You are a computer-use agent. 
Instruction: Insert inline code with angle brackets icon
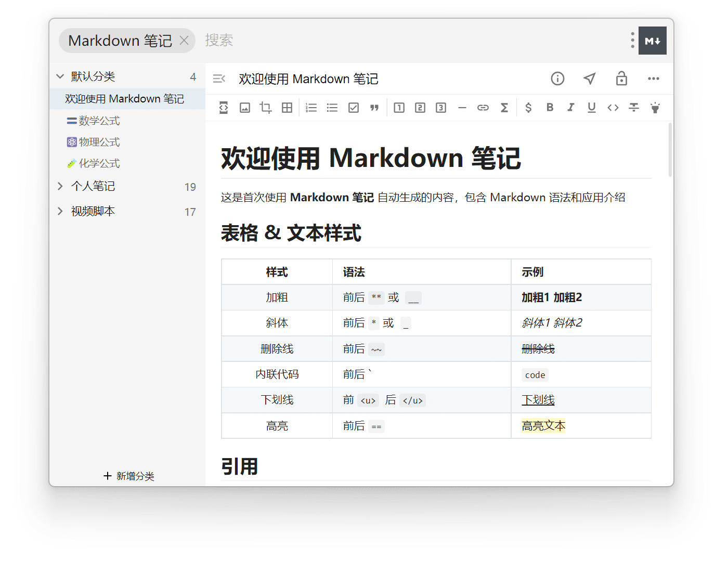coord(613,108)
